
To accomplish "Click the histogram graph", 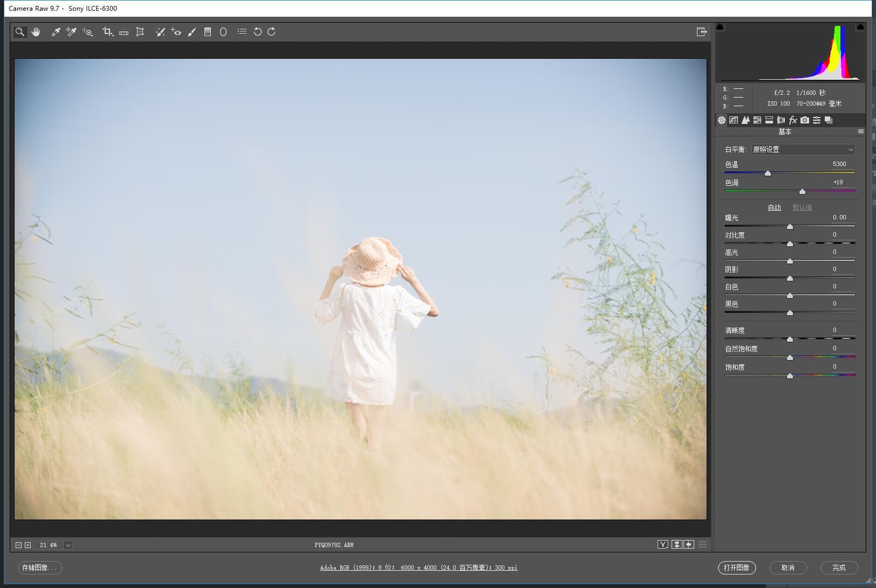I will [x=790, y=52].
